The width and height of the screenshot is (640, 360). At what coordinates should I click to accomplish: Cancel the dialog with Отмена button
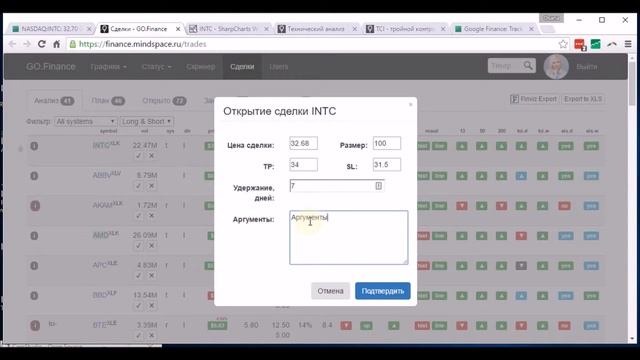pos(330,291)
